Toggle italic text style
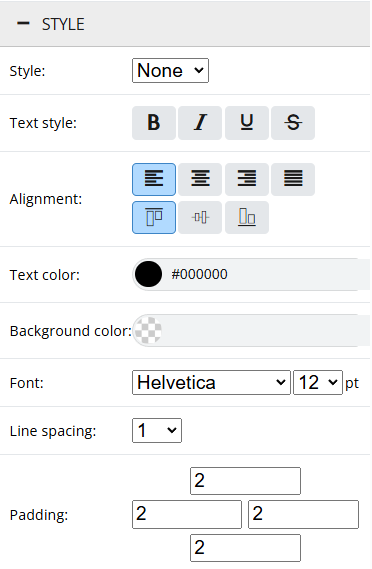 200,123
